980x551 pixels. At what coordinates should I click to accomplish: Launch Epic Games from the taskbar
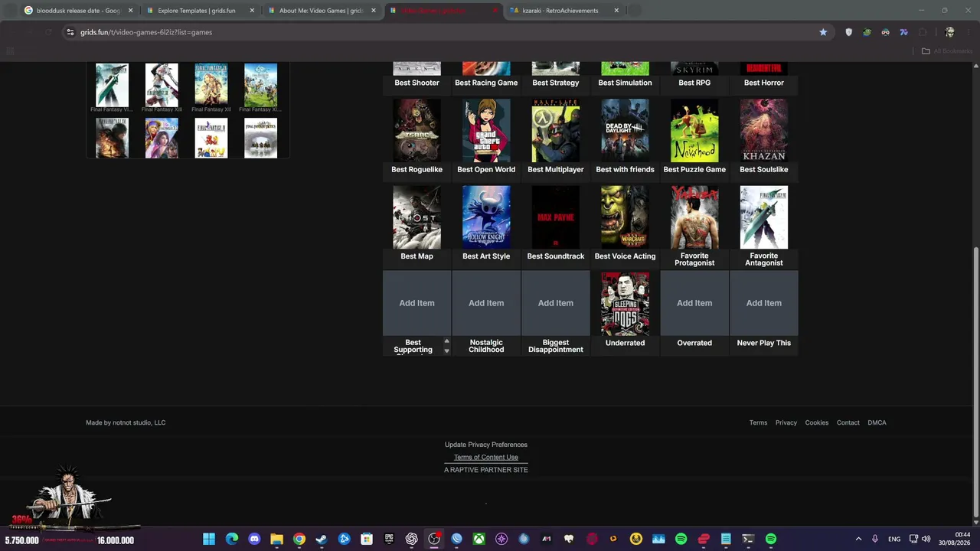pyautogui.click(x=389, y=539)
